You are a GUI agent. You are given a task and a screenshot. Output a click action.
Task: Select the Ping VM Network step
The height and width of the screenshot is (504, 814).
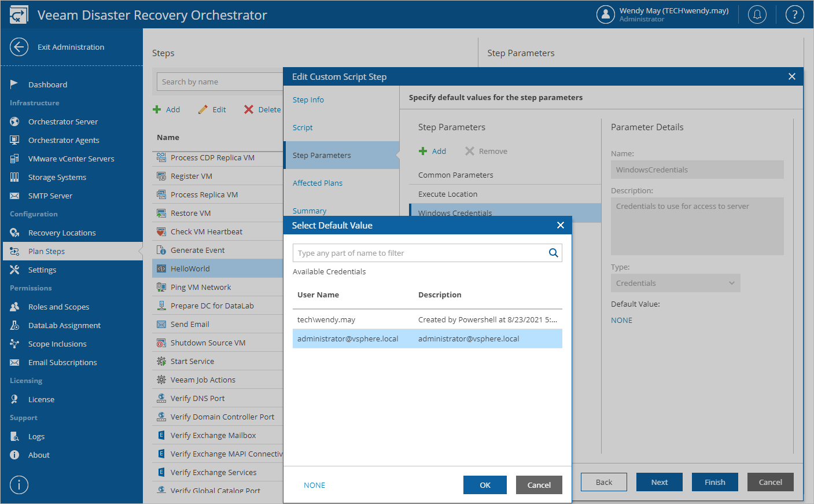(218, 287)
